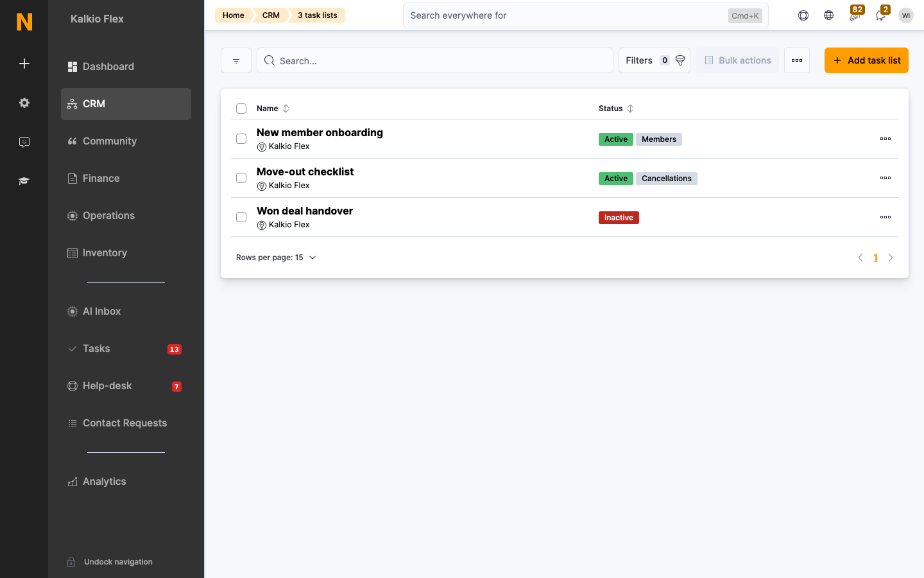Open Tasks with 13 badge
Screen dimensions: 924x578
126,349
